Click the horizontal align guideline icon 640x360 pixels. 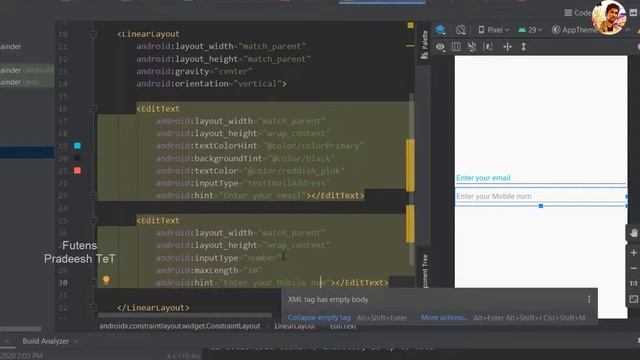pos(507,47)
